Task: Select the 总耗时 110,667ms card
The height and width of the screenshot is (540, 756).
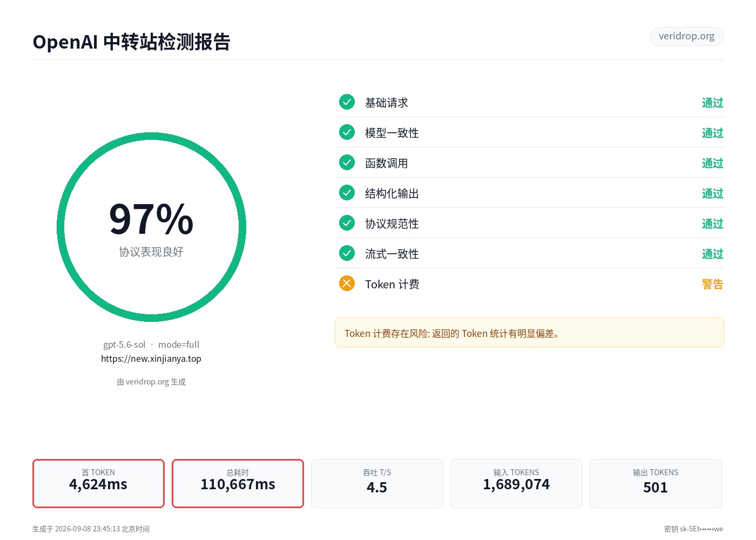Action: pyautogui.click(x=238, y=483)
